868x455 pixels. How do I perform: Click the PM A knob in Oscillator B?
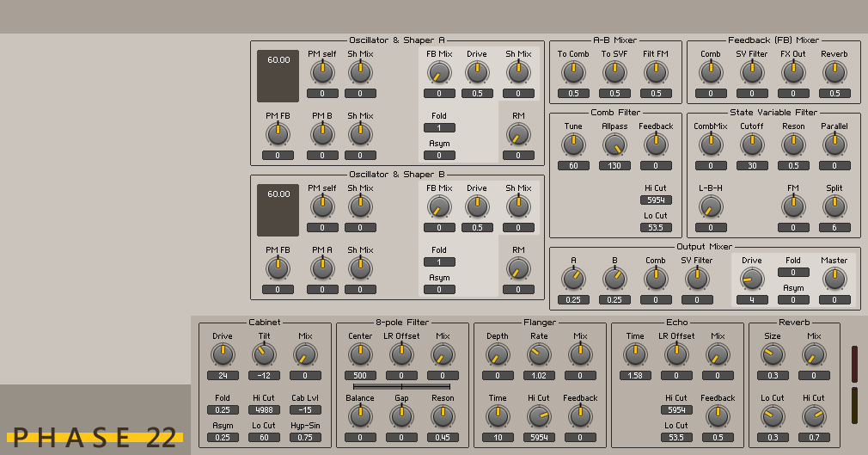[x=322, y=269]
